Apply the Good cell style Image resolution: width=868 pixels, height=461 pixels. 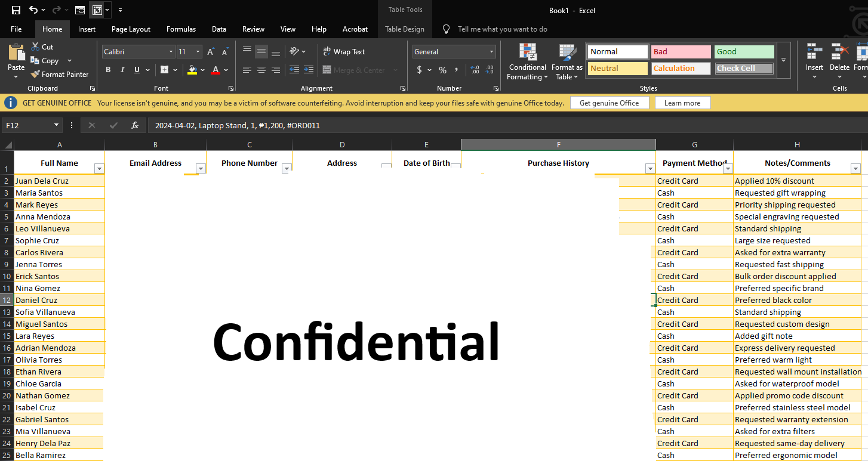point(744,52)
